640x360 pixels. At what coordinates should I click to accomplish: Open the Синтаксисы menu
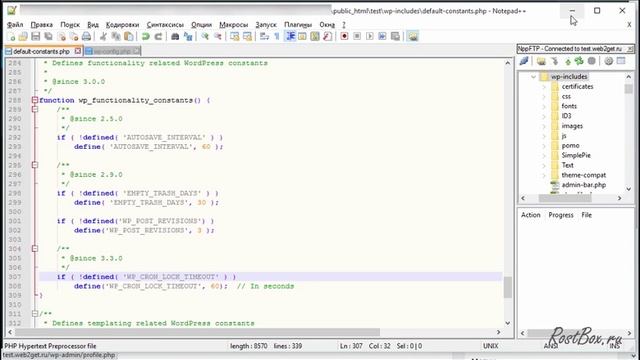[165, 24]
